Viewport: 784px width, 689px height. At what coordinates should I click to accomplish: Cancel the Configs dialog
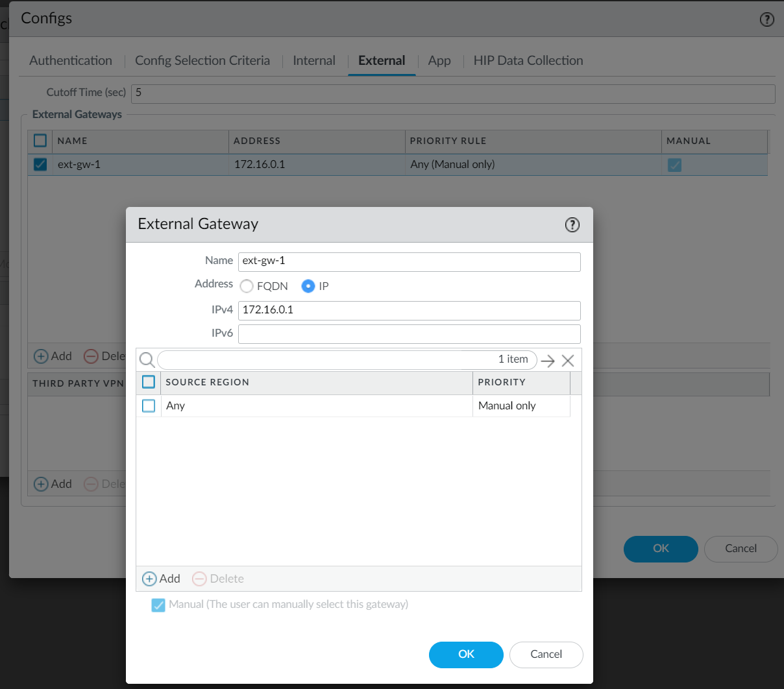[x=741, y=549]
